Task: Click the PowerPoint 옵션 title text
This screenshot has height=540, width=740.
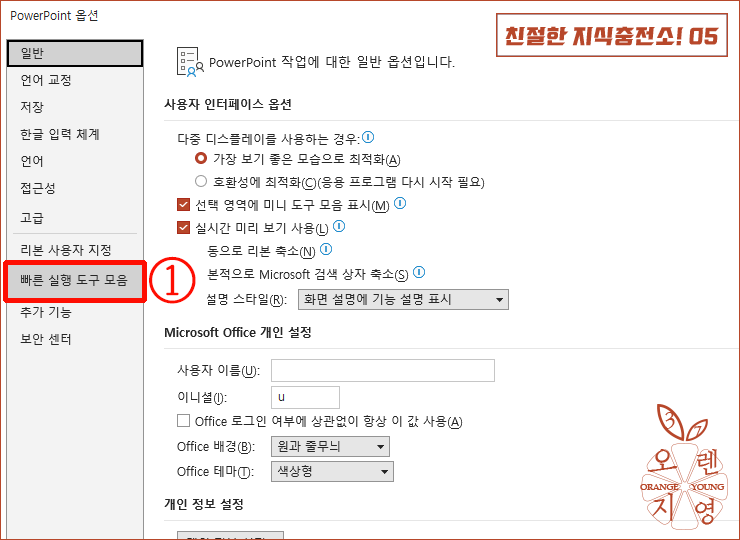Action: point(54,16)
